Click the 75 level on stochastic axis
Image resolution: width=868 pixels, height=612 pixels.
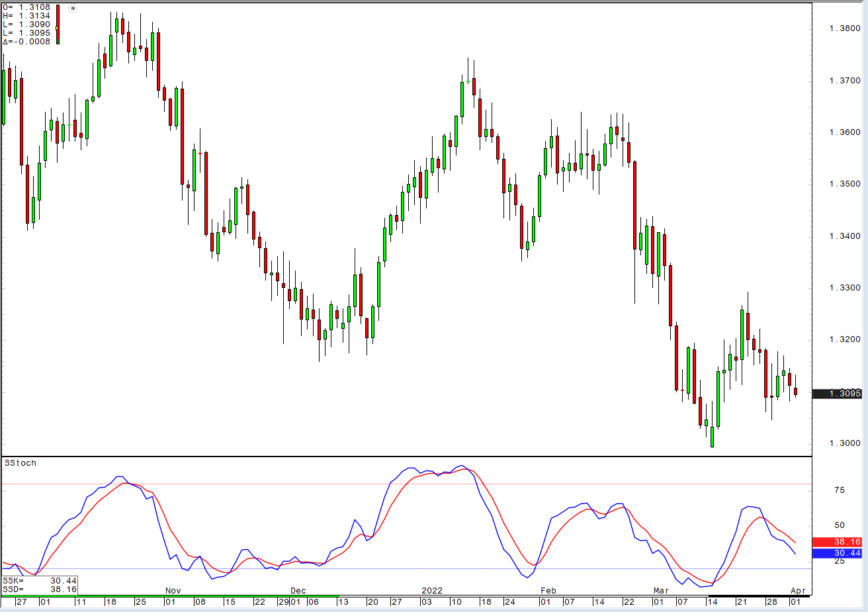(x=840, y=490)
